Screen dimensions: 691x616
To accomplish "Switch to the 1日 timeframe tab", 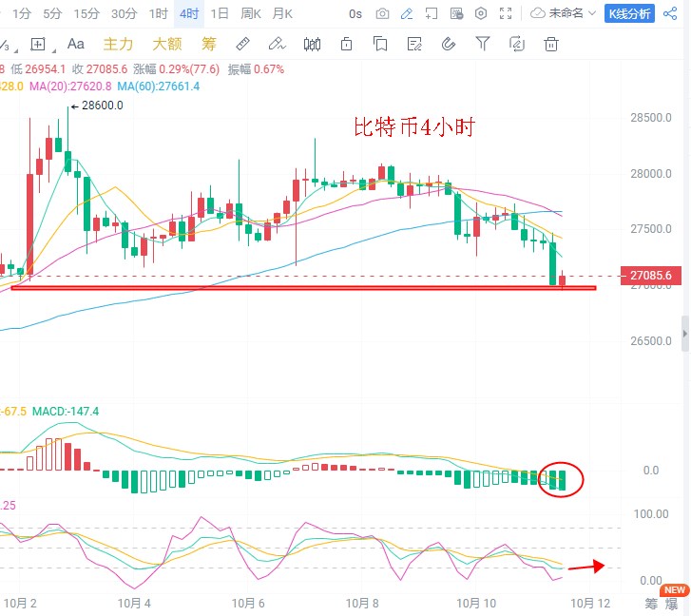I will [220, 14].
